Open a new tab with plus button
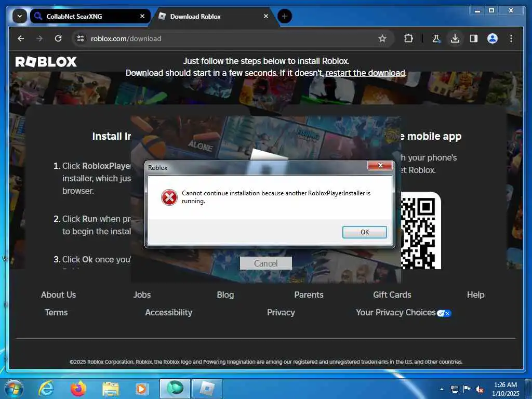This screenshot has height=399, width=532. coord(285,16)
